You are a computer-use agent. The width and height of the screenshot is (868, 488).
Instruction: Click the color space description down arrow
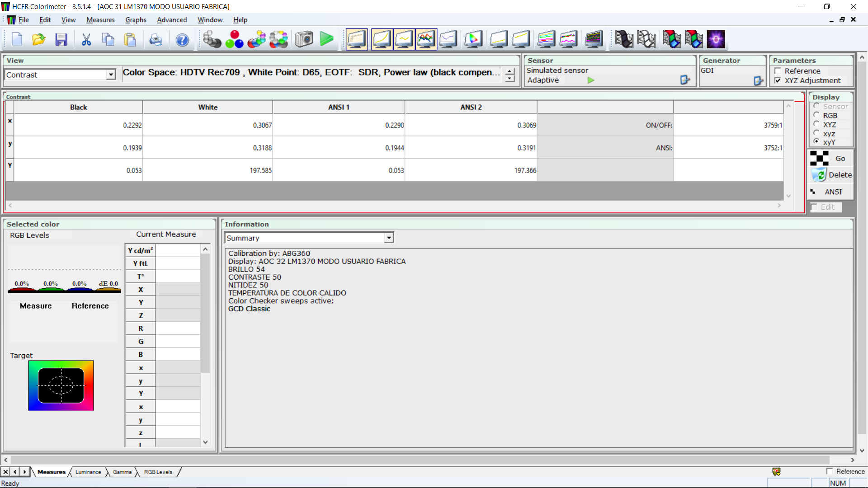(x=510, y=79)
